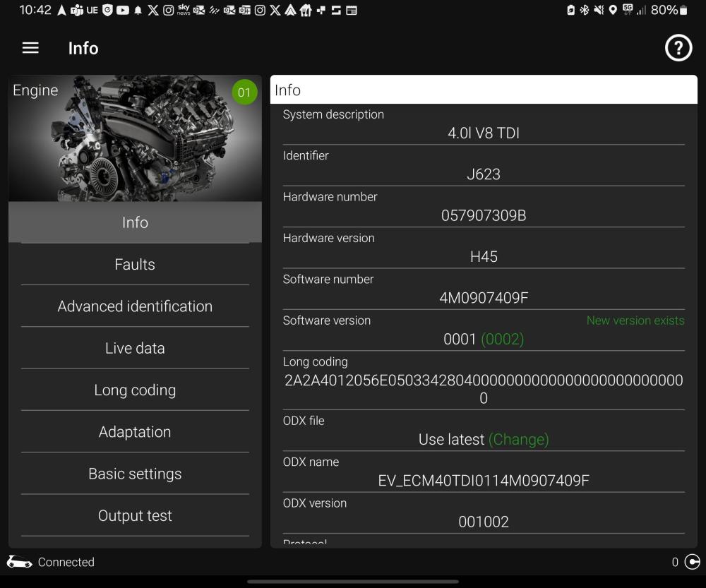Open Advanced identification
Image resolution: width=706 pixels, height=588 pixels.
pos(135,306)
